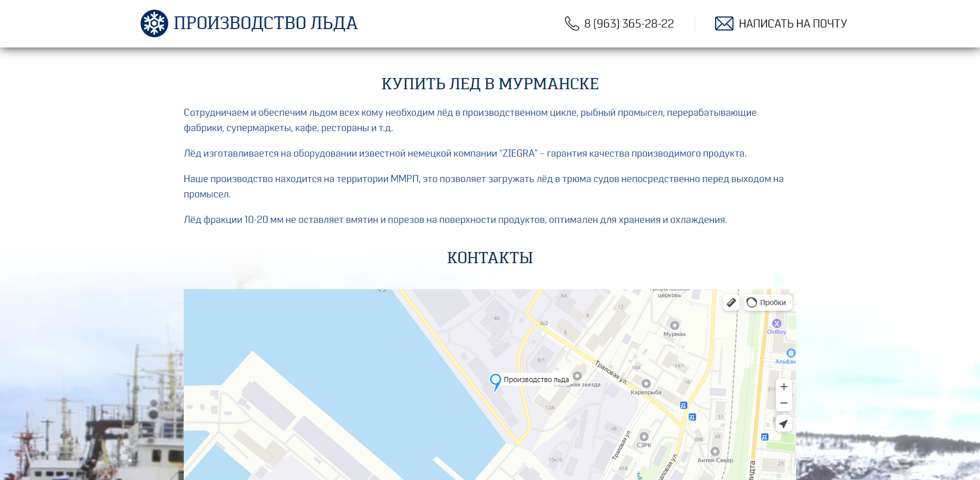Zoom out the map with minus
This screenshot has width=980, height=480.
[x=784, y=403]
